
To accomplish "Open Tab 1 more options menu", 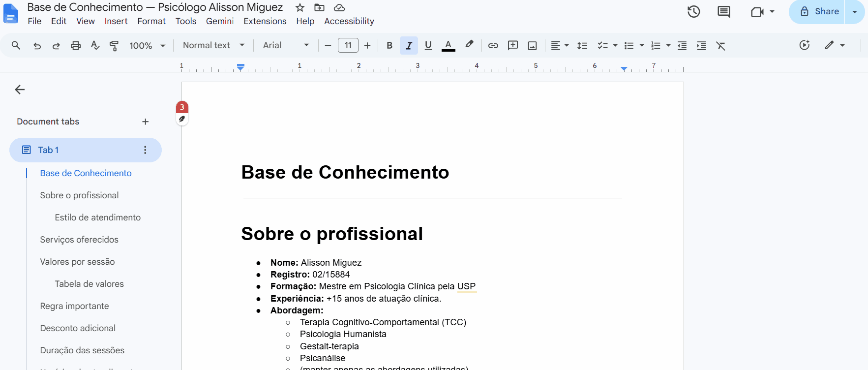I will pyautogui.click(x=145, y=150).
